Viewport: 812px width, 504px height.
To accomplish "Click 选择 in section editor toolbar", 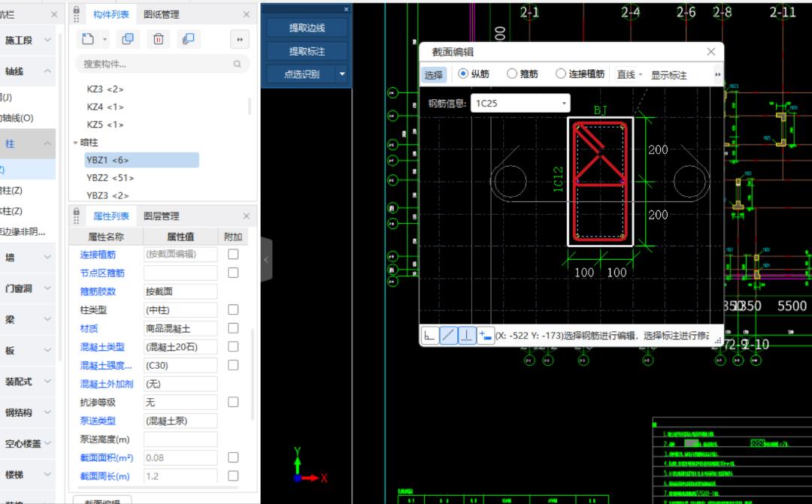I will click(x=434, y=74).
